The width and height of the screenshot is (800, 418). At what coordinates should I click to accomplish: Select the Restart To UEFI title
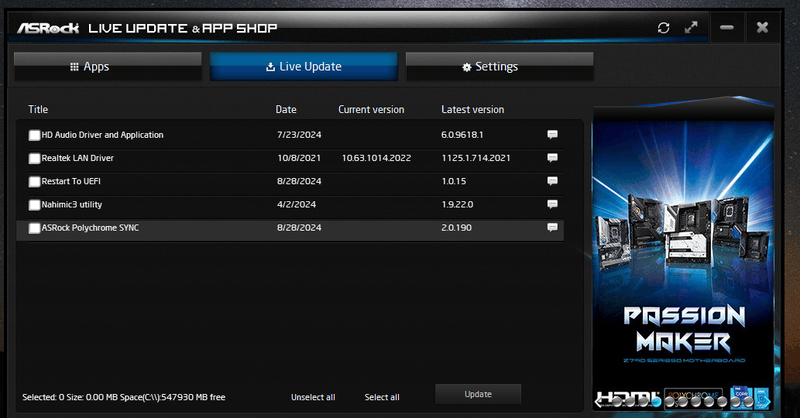pos(71,181)
